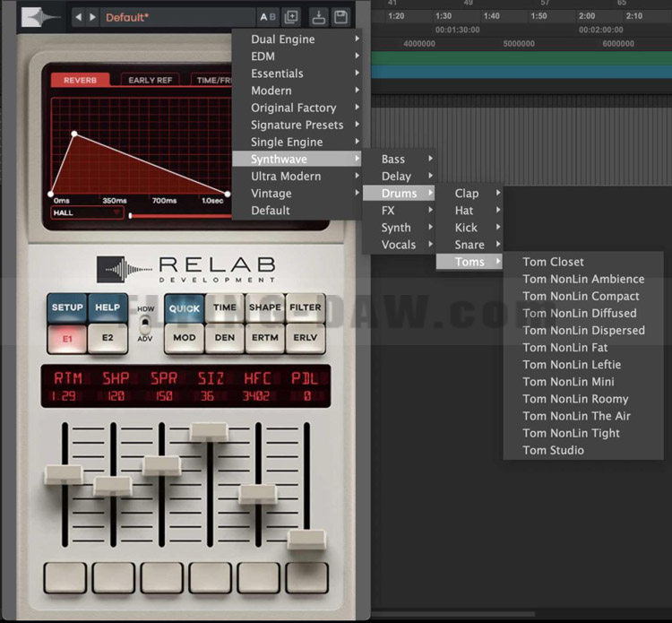The height and width of the screenshot is (623, 672).
Task: Click the SIZ fader handle
Action: (209, 432)
